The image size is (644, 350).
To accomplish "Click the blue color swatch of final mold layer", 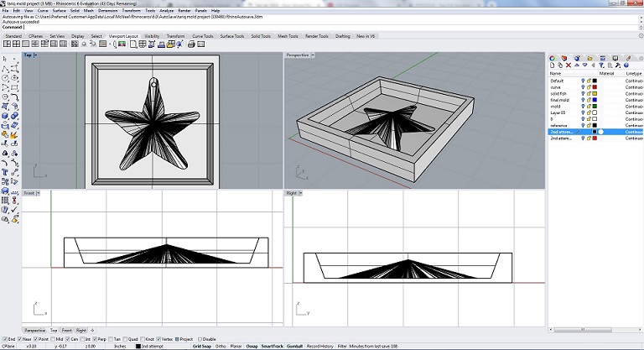I will click(594, 100).
